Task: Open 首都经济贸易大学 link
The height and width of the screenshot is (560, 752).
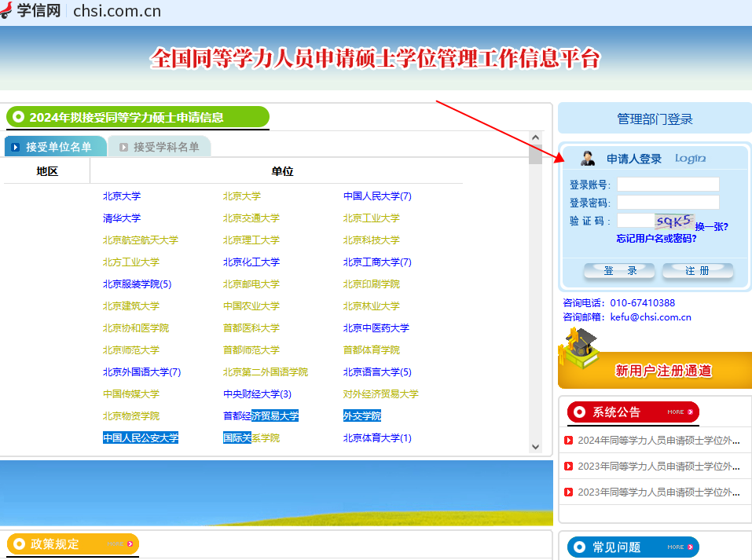Action: coord(261,415)
